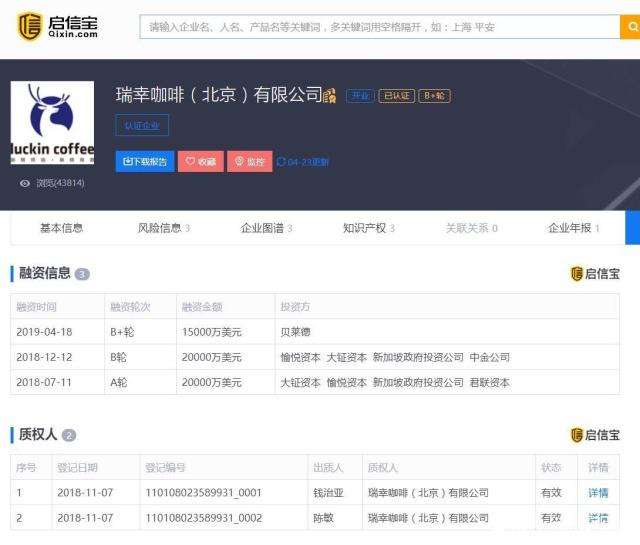This screenshot has height=545, width=640.
Task: Open 详情 for registration 110108023589931_0002
Action: tap(598, 518)
